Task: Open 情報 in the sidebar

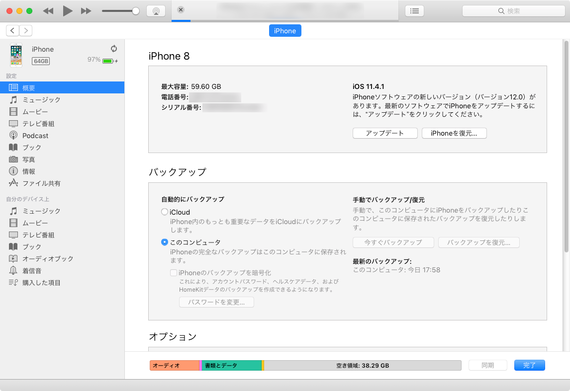Action: click(62, 171)
